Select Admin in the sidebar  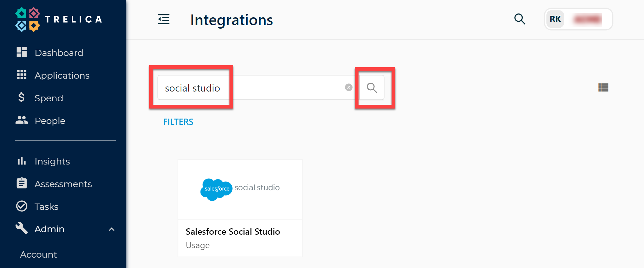tap(49, 229)
